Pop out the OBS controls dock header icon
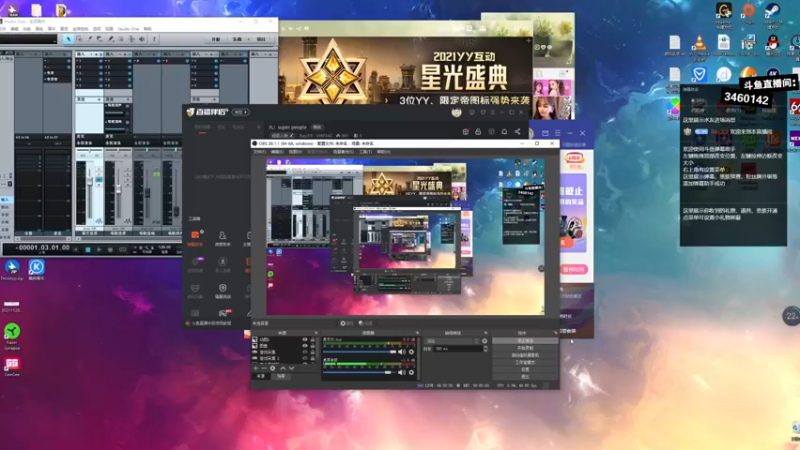The width and height of the screenshot is (800, 450). 555,333
